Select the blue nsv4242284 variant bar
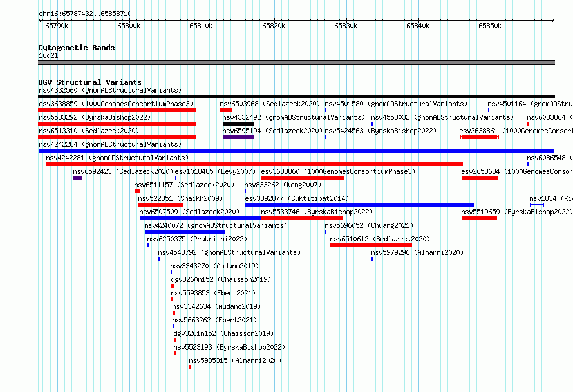The height and width of the screenshot is (392, 573). point(296,151)
